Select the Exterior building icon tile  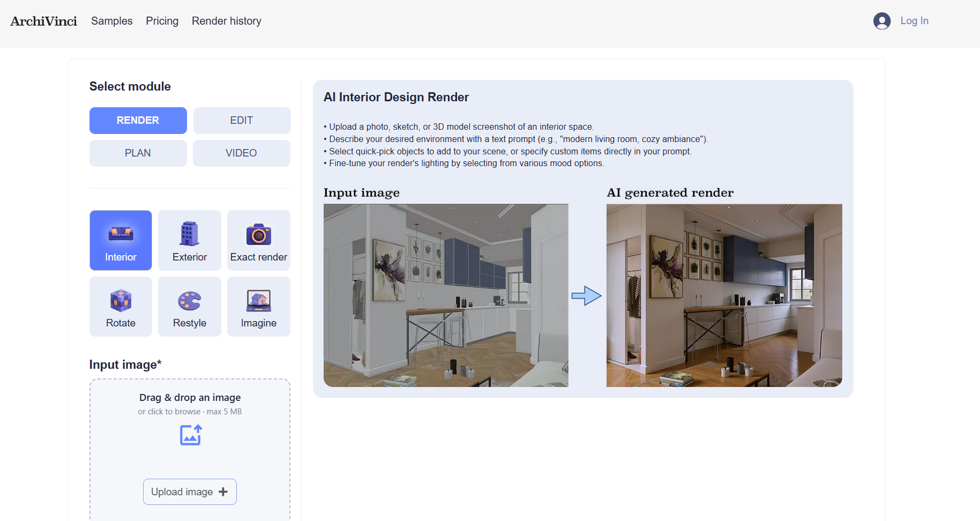pos(190,240)
